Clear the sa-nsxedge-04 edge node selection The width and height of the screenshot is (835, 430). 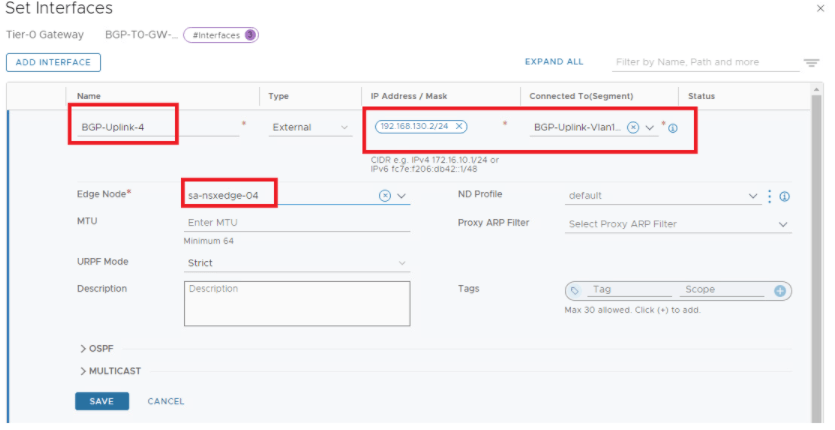coord(385,196)
